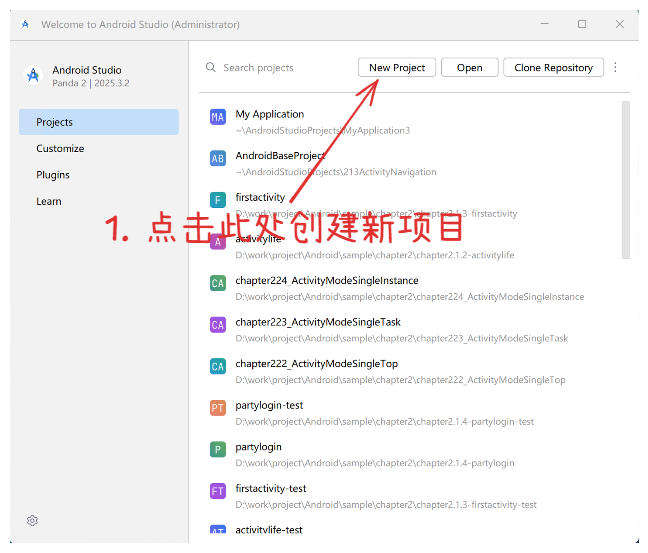Open the partylogin project name
The width and height of the screenshot is (648, 553).
tap(258, 447)
